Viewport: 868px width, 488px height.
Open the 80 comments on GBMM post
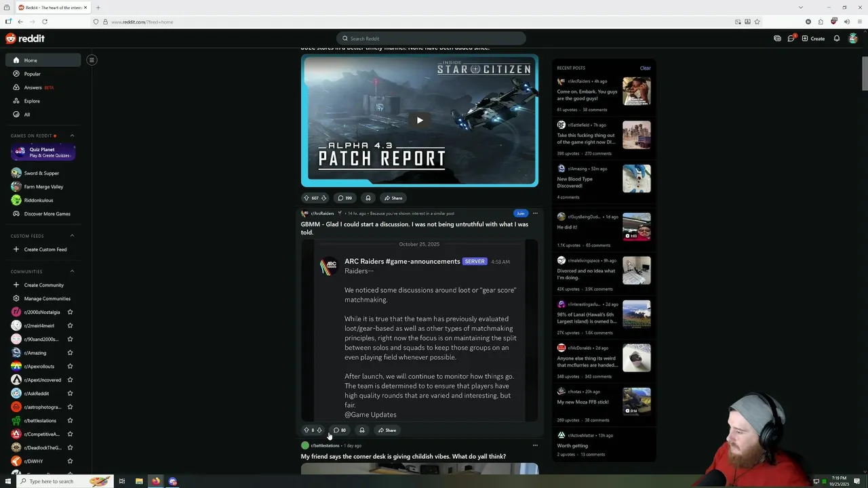(340, 430)
